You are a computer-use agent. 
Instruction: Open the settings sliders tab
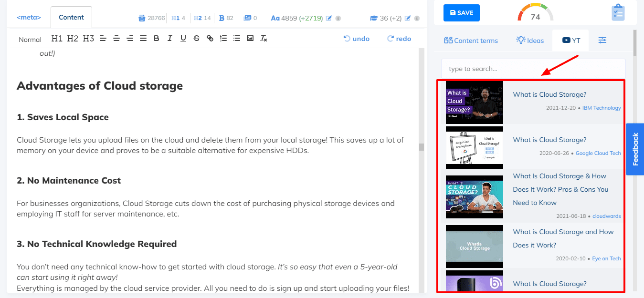(602, 41)
